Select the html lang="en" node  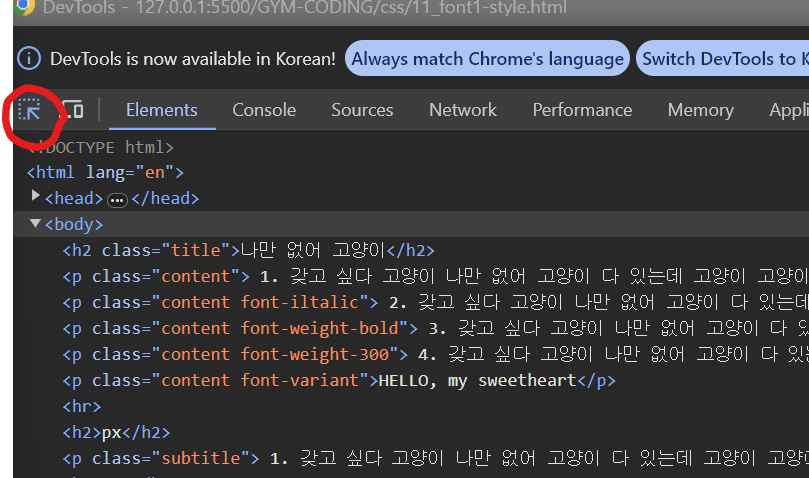[105, 172]
